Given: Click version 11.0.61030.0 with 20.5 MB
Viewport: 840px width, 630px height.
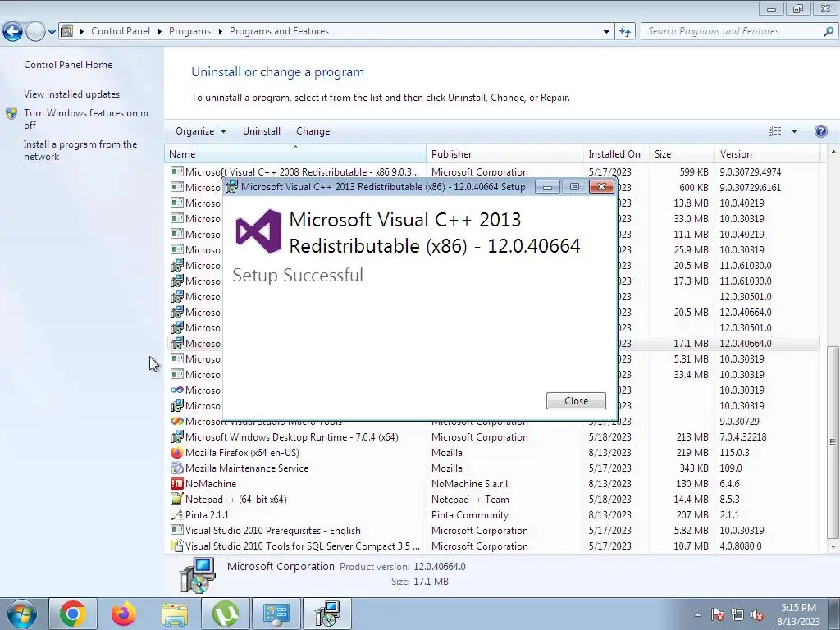Looking at the screenshot, I should (x=719, y=266).
